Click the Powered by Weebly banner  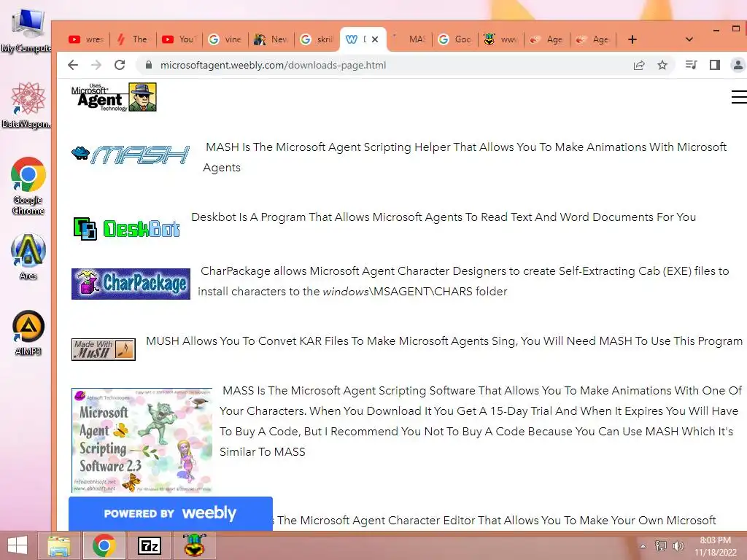coord(171,513)
